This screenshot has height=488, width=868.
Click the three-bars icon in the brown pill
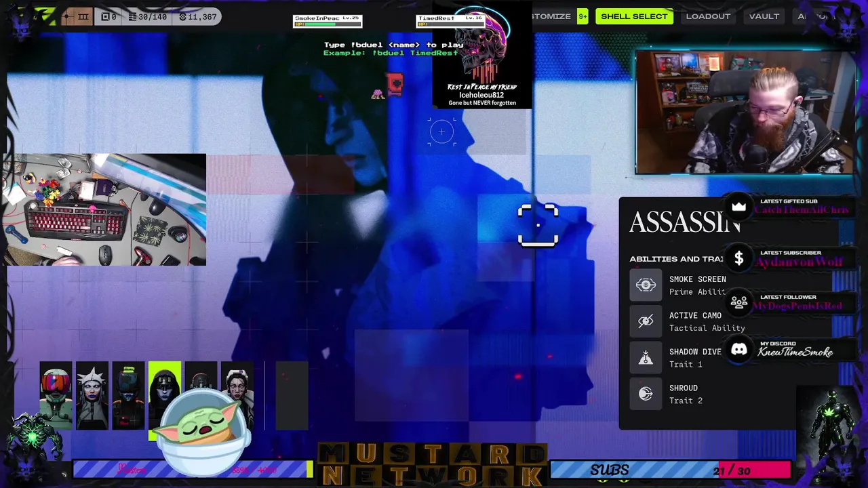pos(83,16)
